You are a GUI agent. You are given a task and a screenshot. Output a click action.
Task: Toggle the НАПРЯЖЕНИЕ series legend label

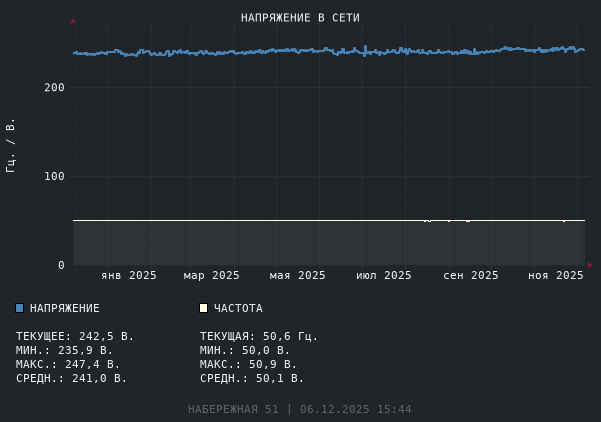[x=65, y=308]
